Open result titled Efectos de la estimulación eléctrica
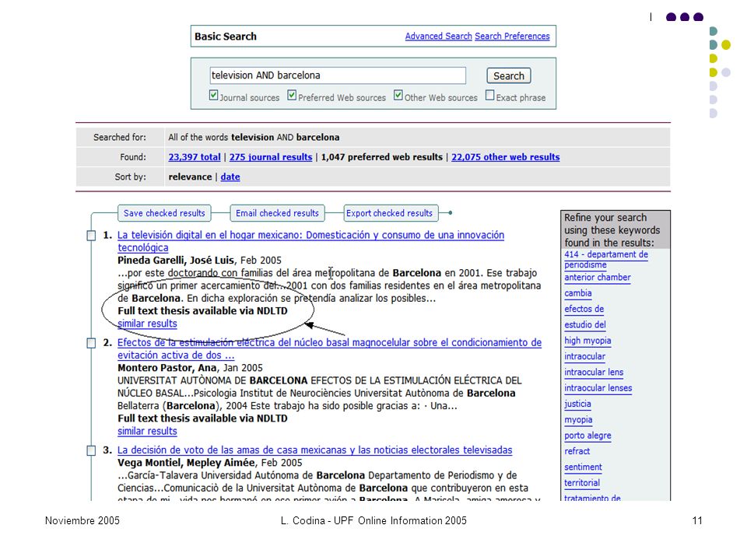This screenshot has width=747, height=560. pyautogui.click(x=329, y=349)
